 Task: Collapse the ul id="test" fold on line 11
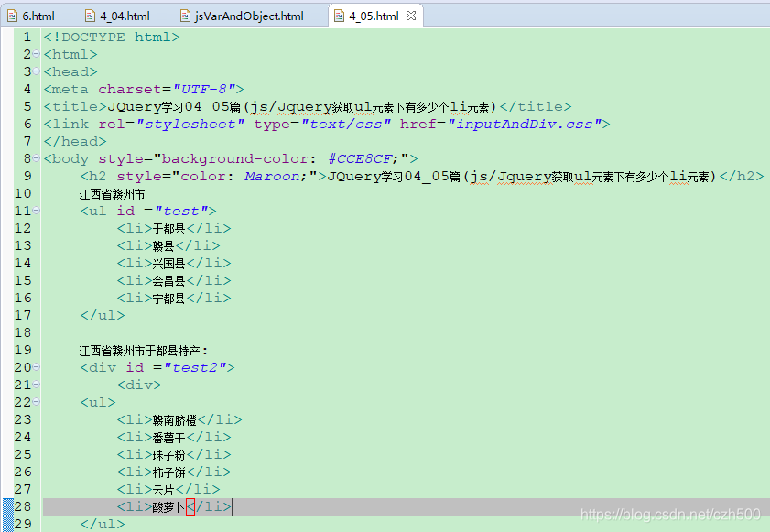point(35,211)
